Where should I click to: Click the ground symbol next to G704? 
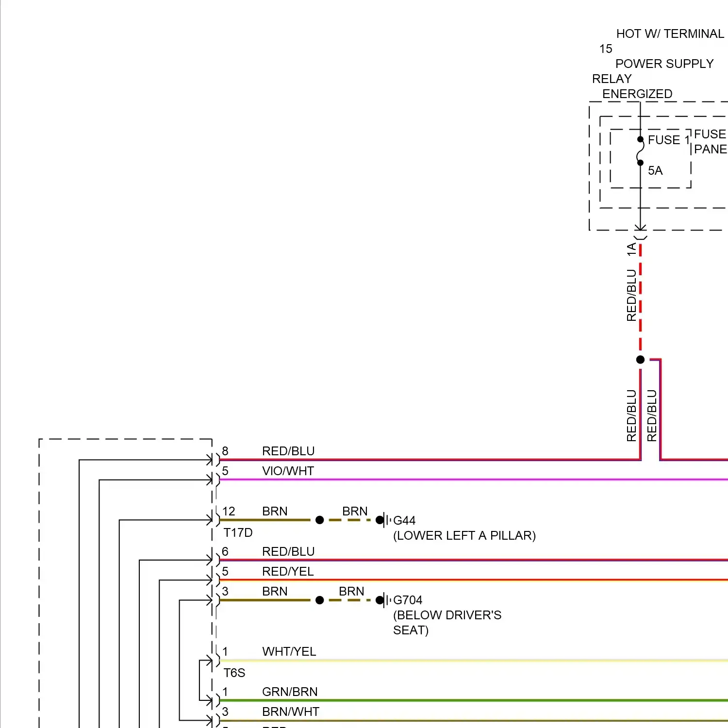pyautogui.click(x=385, y=600)
